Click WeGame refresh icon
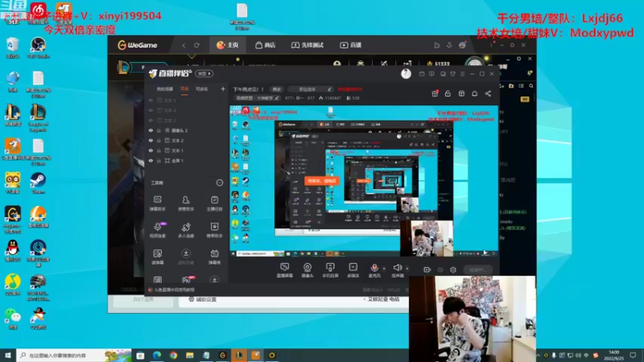This screenshot has width=644, height=362. pyautogui.click(x=196, y=45)
